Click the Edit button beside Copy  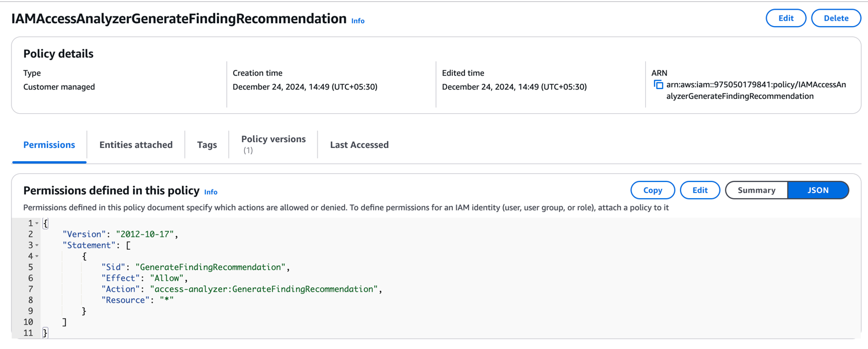(700, 190)
